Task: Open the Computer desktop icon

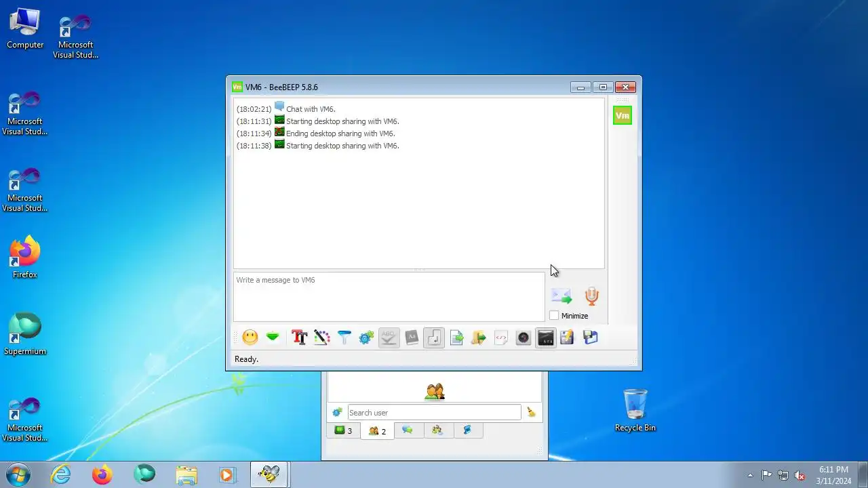Action: [25, 29]
